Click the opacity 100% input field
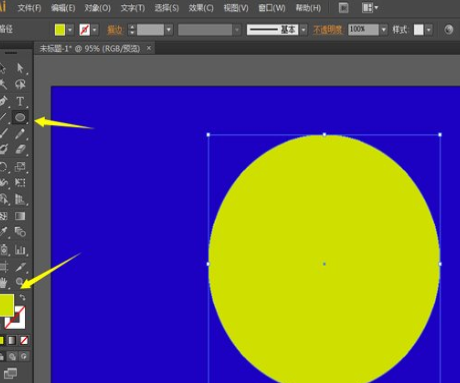The image size is (460, 383). tap(363, 30)
